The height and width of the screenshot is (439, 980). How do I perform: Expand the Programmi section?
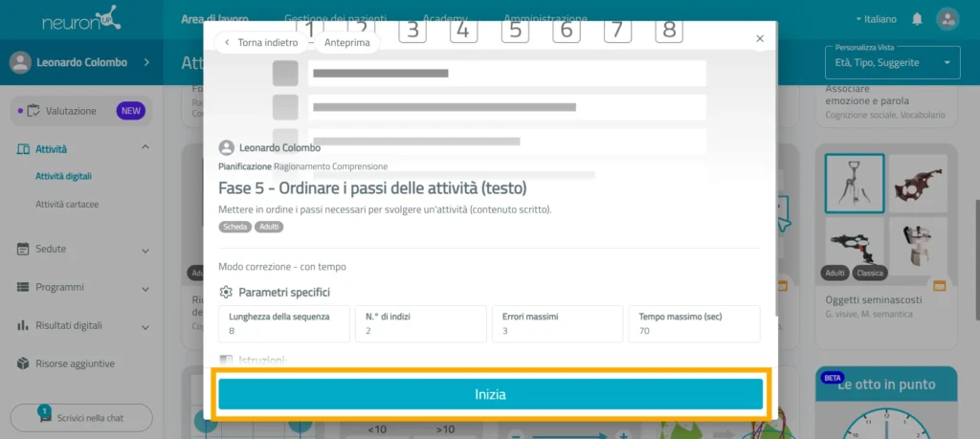(x=145, y=289)
